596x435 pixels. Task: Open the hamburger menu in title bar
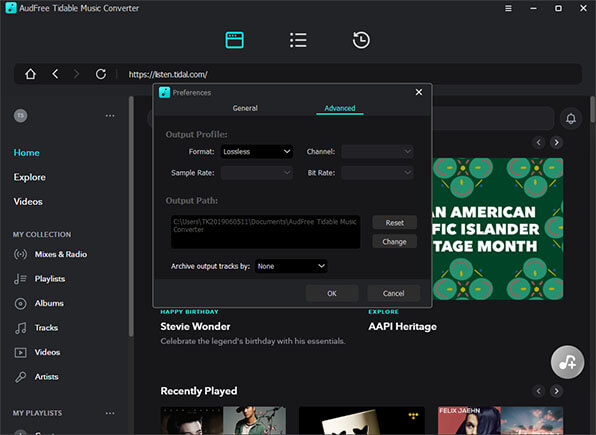pyautogui.click(x=508, y=8)
